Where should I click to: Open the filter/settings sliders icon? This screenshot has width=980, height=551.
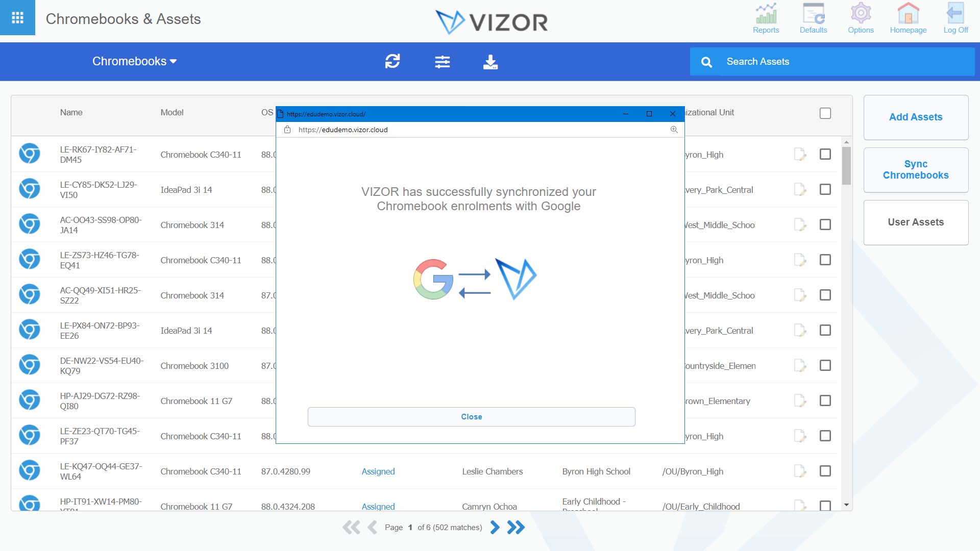(441, 62)
